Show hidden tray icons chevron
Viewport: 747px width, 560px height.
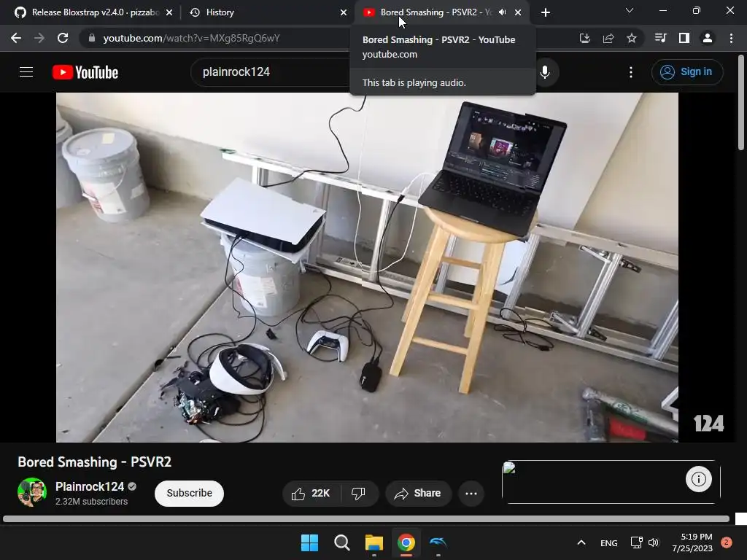point(581,542)
